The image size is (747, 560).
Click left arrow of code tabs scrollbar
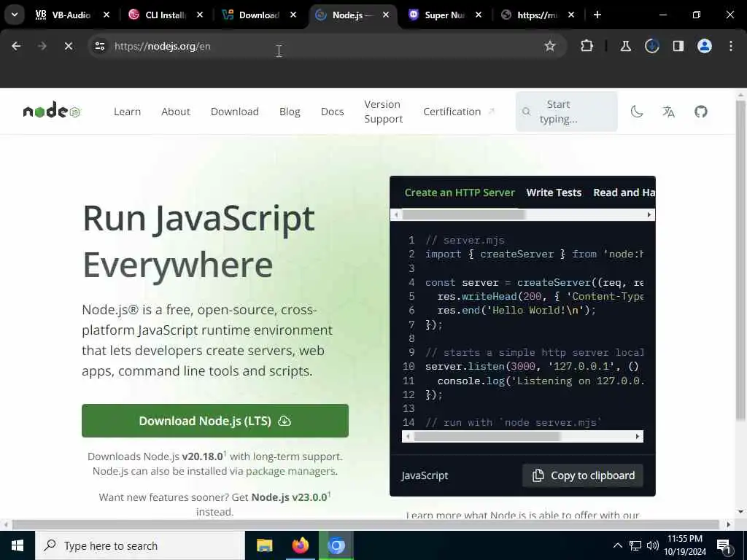click(396, 215)
